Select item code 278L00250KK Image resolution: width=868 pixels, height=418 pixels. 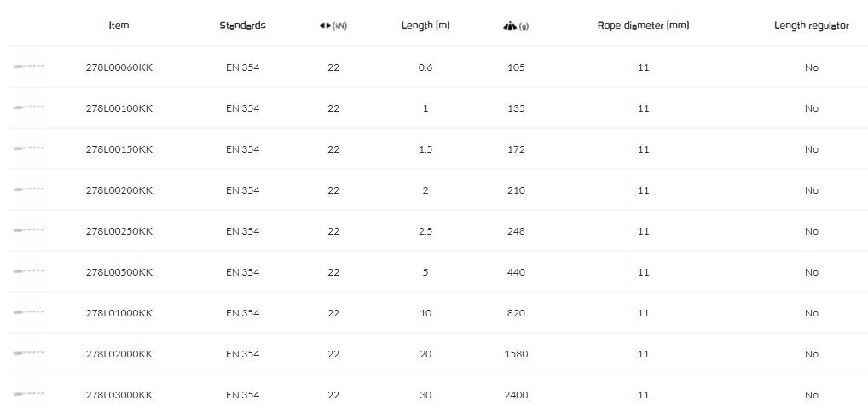[119, 231]
